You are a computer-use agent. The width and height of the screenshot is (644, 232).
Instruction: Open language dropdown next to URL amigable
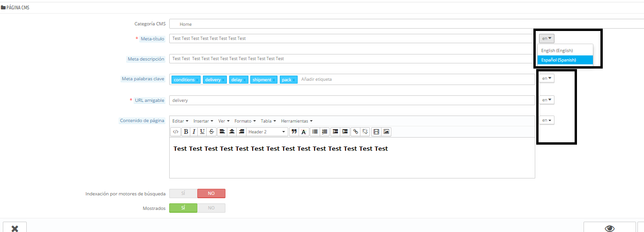point(547,100)
